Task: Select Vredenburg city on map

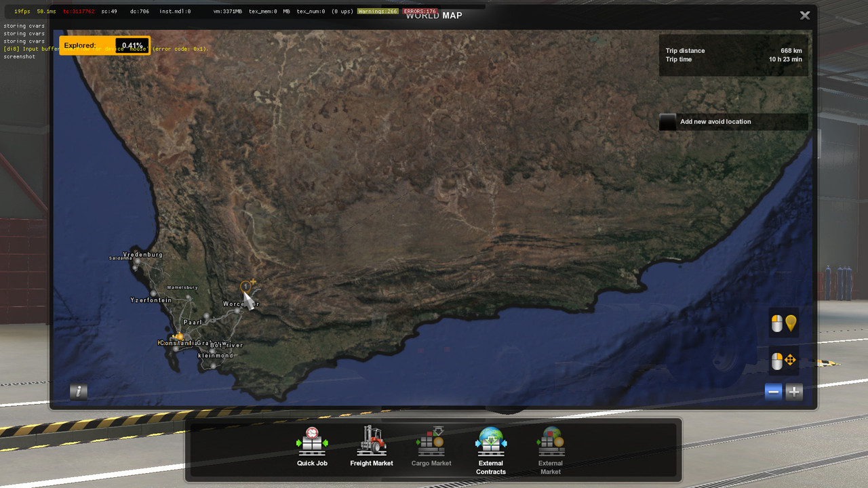Action: pyautogui.click(x=142, y=255)
